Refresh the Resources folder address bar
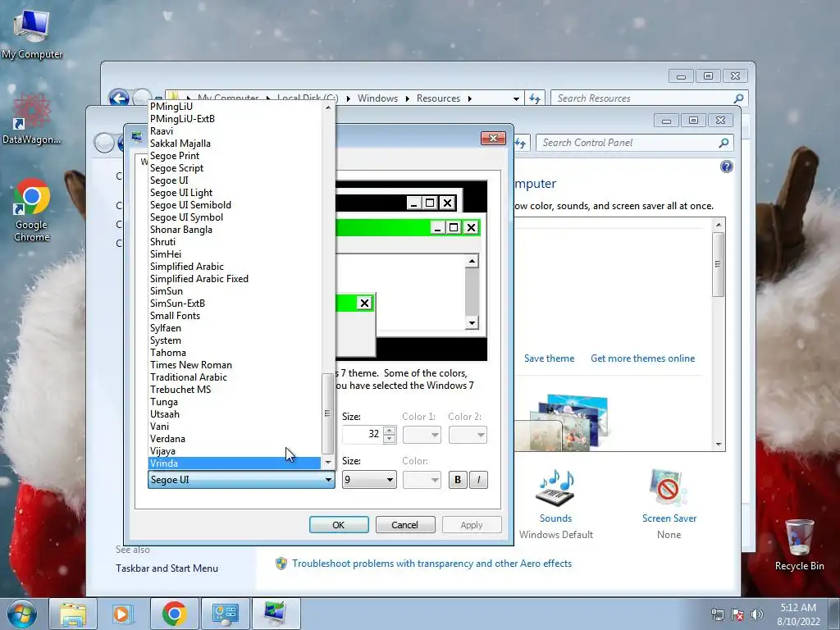 [x=535, y=98]
